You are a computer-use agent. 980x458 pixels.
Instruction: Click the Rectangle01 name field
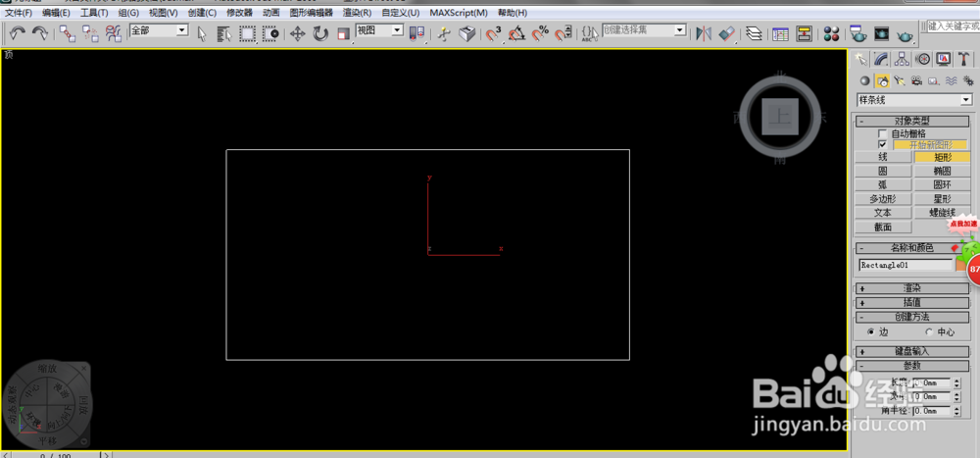point(906,266)
